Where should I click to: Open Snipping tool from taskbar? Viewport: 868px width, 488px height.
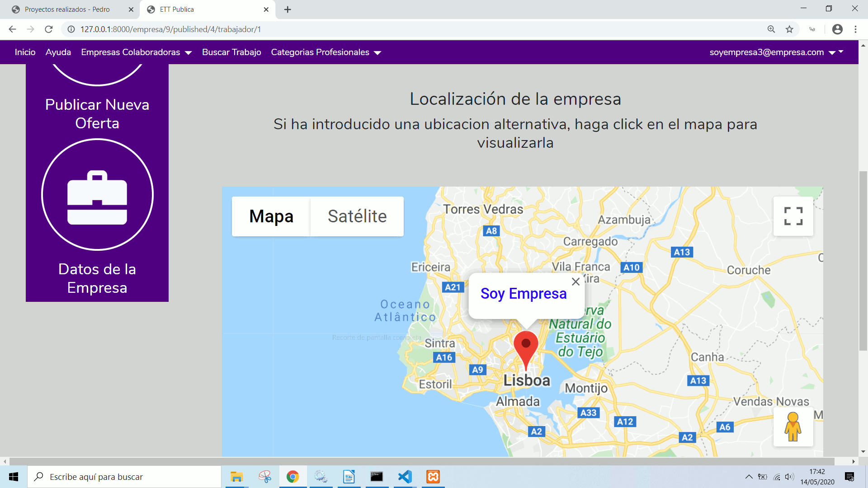tap(265, 477)
